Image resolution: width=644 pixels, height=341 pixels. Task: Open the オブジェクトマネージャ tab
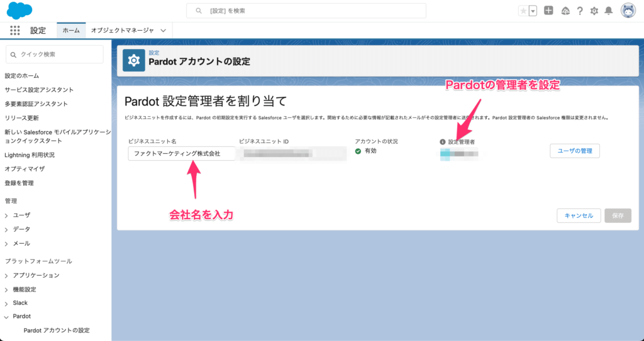click(122, 30)
